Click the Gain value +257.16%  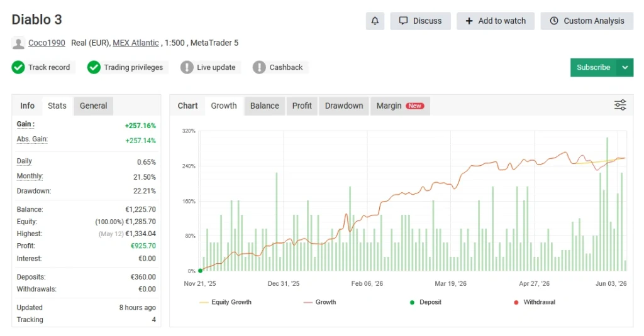(x=140, y=126)
